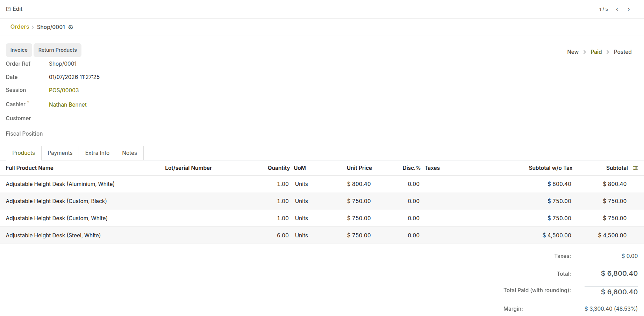Open the optional columns selector icon

point(636,168)
